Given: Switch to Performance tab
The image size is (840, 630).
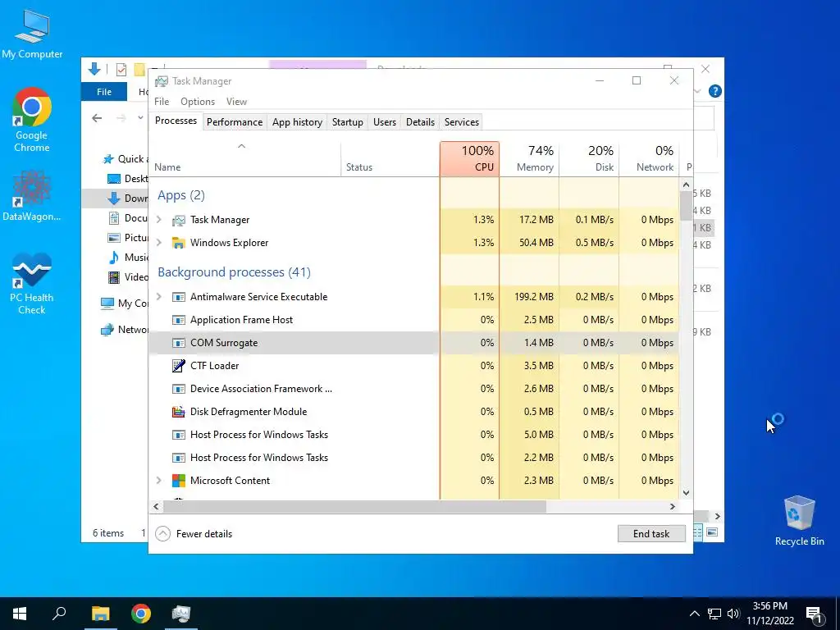Looking at the screenshot, I should pyautogui.click(x=235, y=122).
